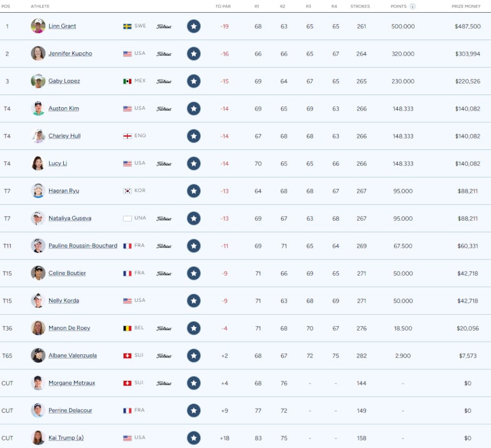Click the POS column header
The image size is (491, 448).
pyautogui.click(x=6, y=6)
